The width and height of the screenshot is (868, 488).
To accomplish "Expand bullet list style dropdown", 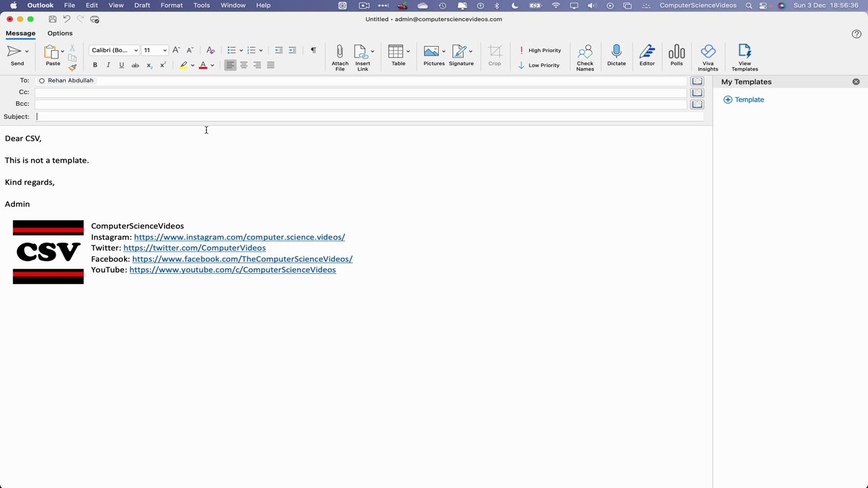I will 241,51.
